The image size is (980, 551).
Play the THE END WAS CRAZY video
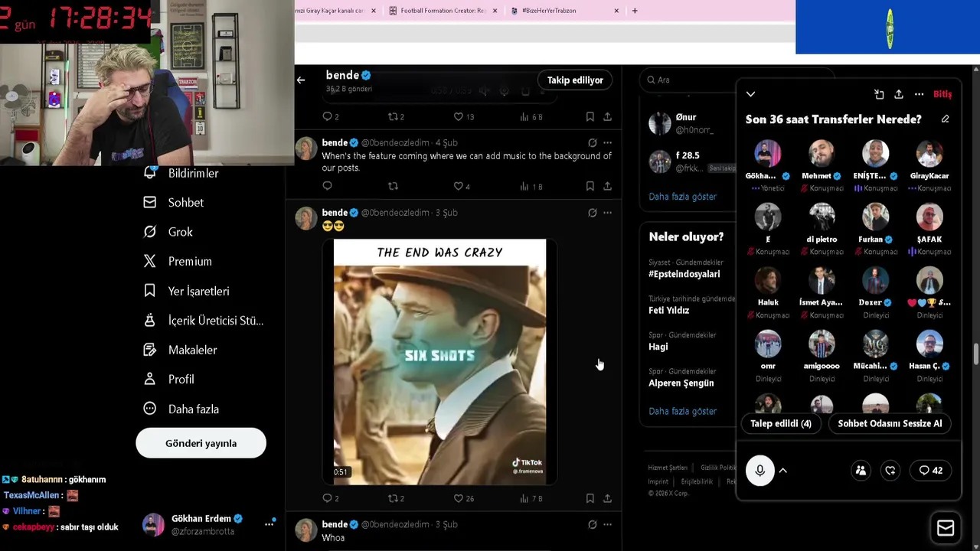point(439,361)
